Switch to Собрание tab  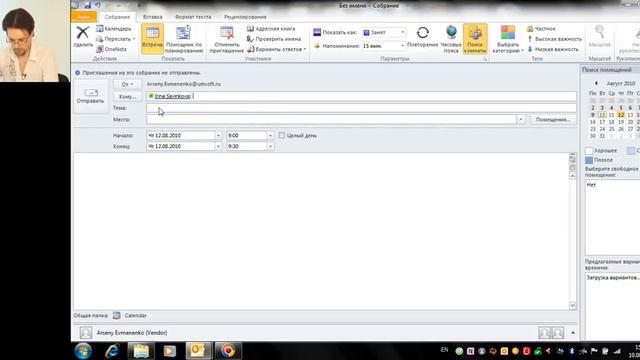tap(117, 17)
